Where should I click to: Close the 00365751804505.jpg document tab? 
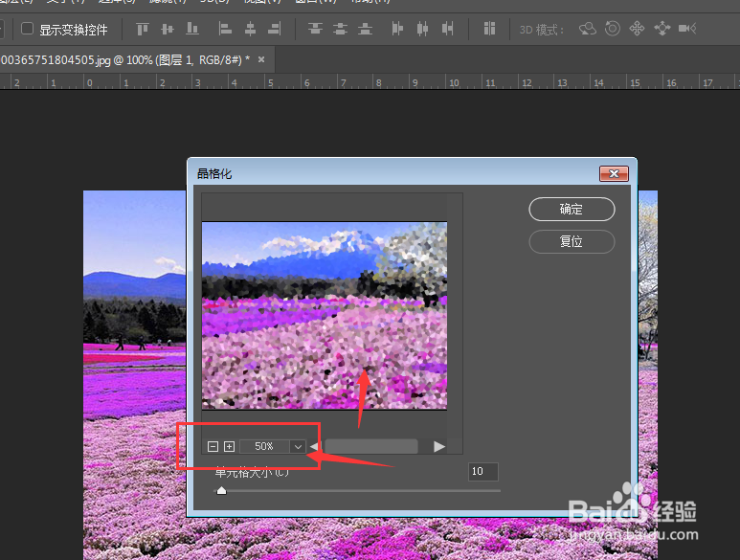tap(261, 59)
